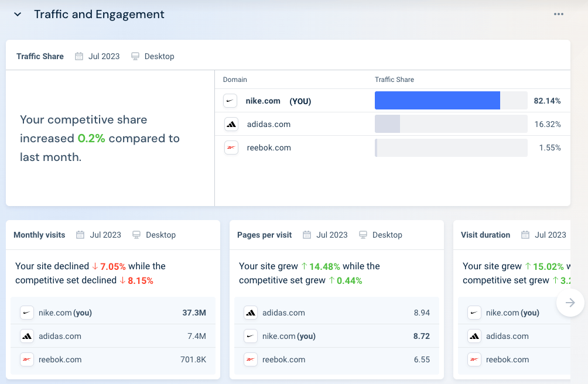Click nike.com logo in Visit duration card

474,313
